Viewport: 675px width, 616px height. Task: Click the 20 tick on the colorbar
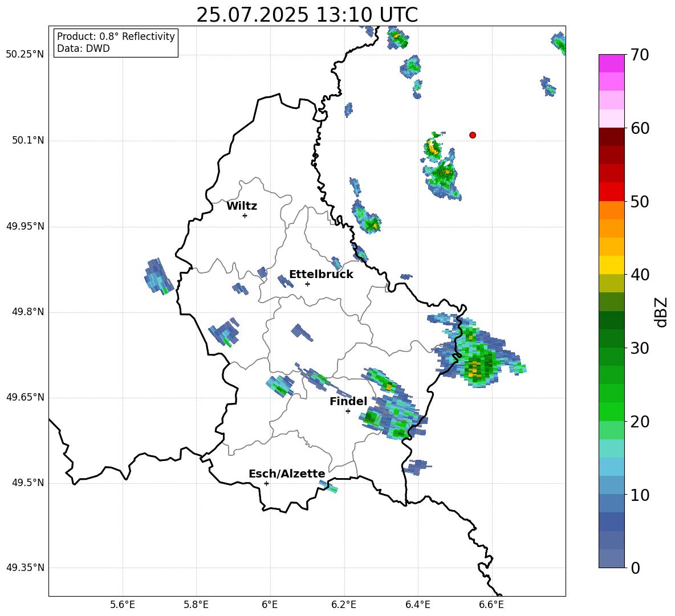[640, 422]
